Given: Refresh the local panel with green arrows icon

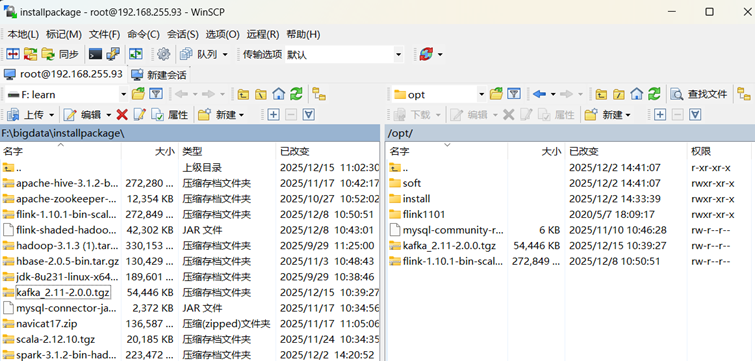Looking at the screenshot, I should 296,94.
